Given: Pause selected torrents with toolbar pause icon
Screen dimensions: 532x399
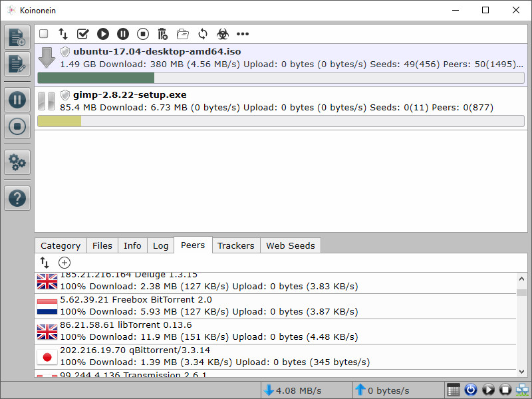Looking at the screenshot, I should pos(123,34).
